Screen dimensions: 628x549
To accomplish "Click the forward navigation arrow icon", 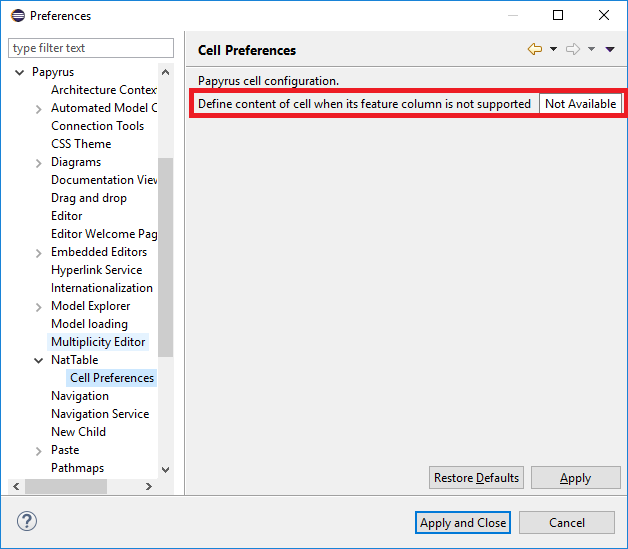I will [573, 49].
